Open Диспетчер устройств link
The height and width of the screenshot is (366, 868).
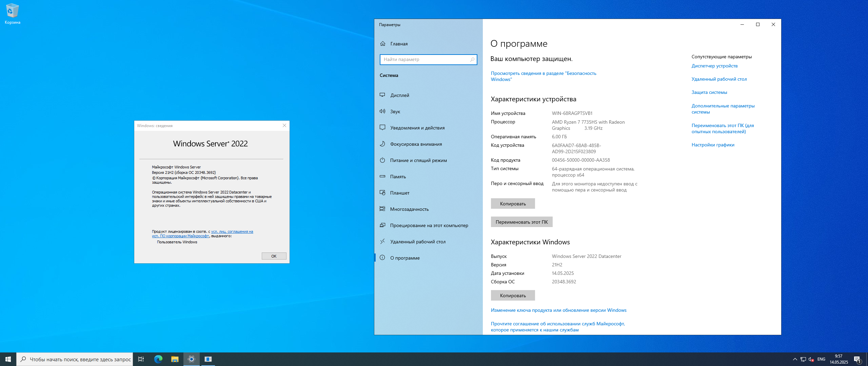point(714,66)
